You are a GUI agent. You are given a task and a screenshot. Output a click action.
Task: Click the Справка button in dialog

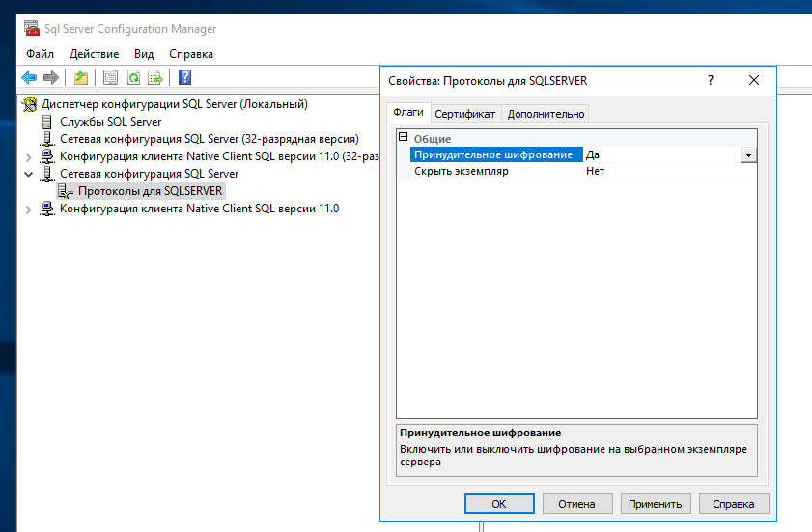[x=733, y=503]
